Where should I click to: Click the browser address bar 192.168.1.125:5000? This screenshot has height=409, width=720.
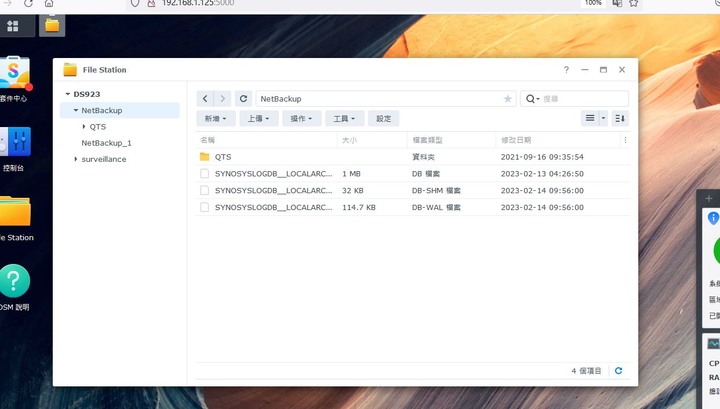pyautogui.click(x=198, y=3)
